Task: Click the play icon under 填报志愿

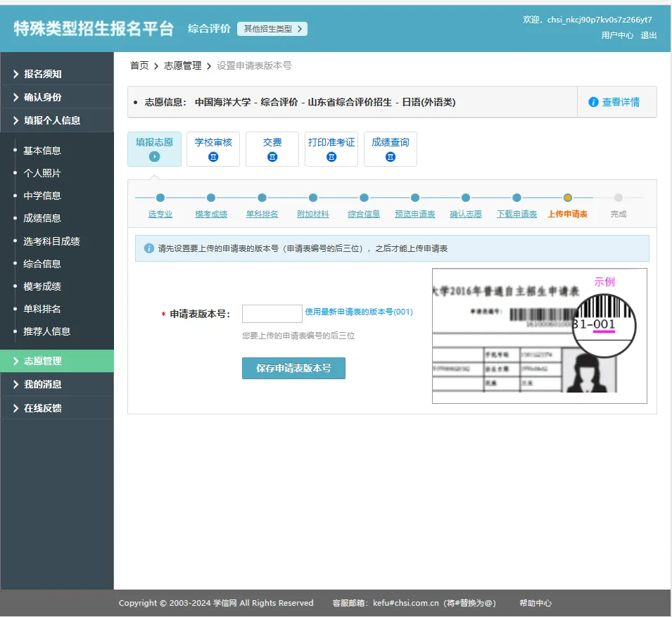Action: [x=154, y=157]
